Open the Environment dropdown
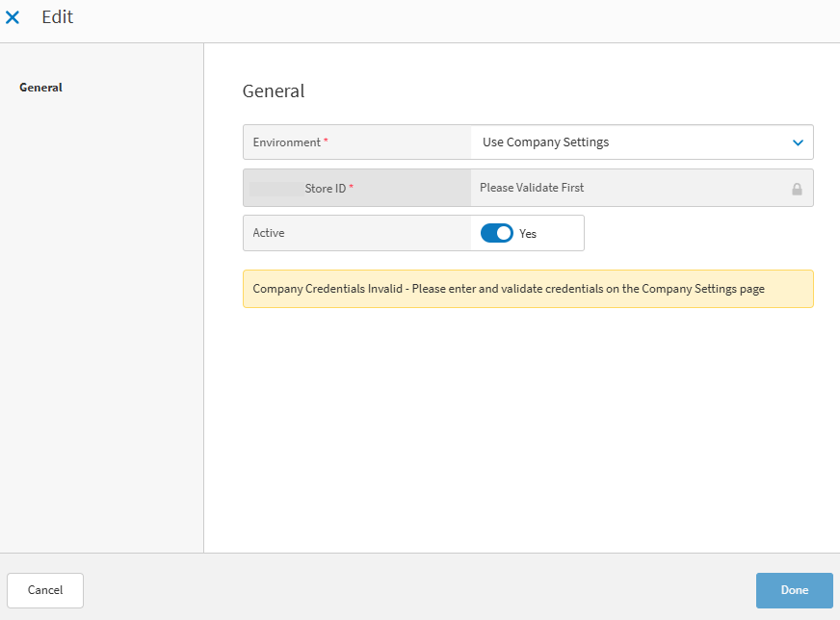The height and width of the screenshot is (620, 840). tap(641, 142)
